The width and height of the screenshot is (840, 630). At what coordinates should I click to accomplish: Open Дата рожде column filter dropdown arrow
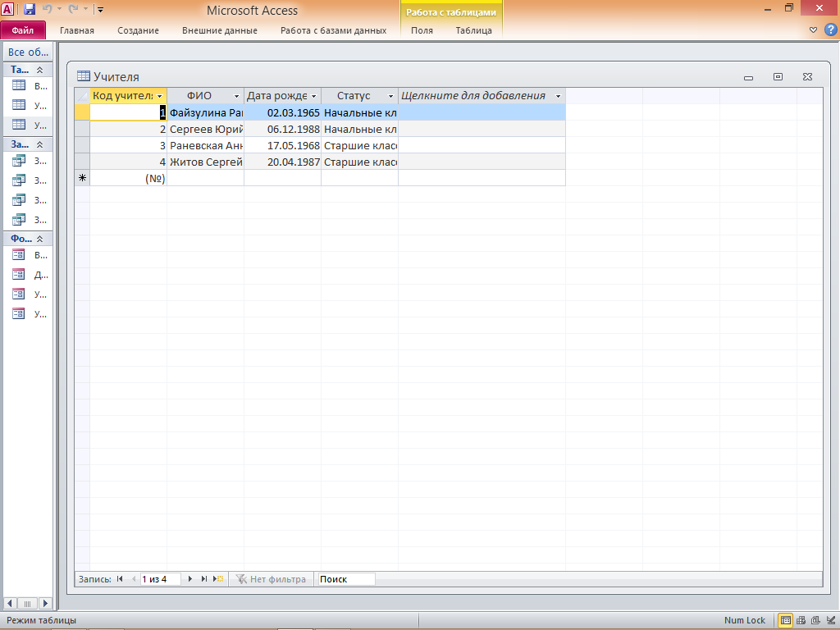point(313,97)
